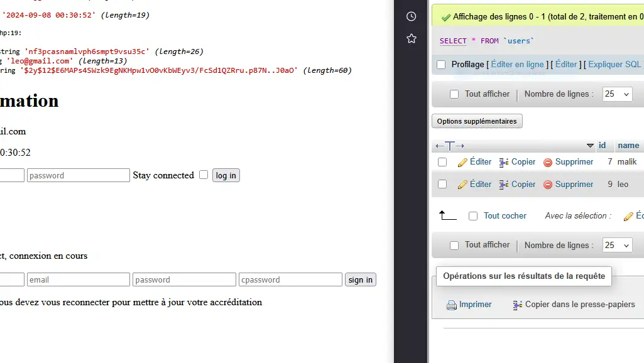Click the bookmarks star icon in sidebar

click(412, 39)
